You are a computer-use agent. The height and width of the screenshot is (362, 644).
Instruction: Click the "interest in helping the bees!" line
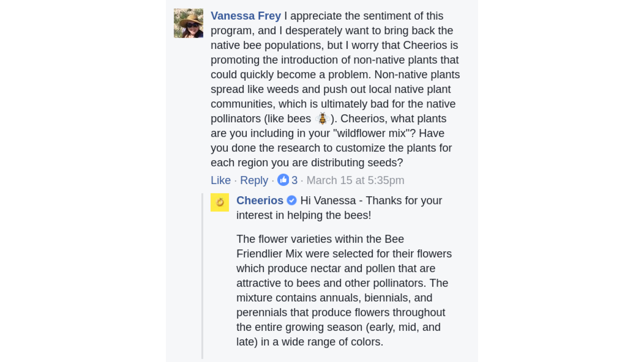[x=304, y=215]
